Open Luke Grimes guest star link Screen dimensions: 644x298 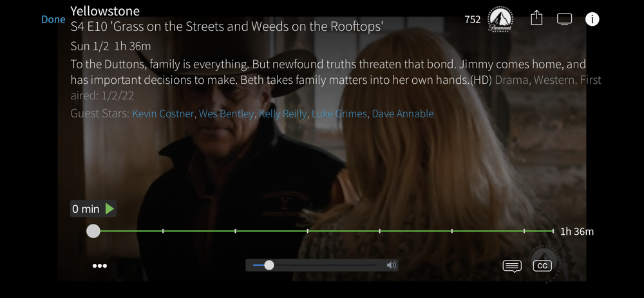339,114
